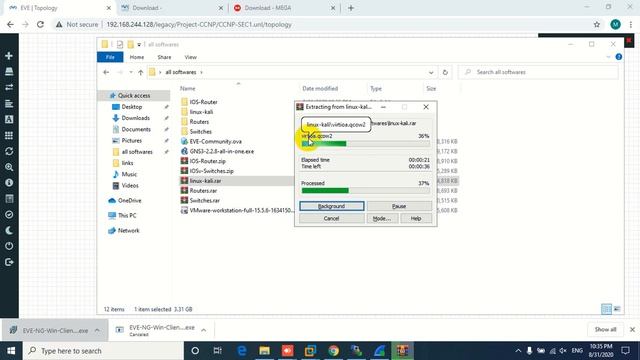Sort files by Name column header
Screen dimensions: 640x360
point(188,88)
